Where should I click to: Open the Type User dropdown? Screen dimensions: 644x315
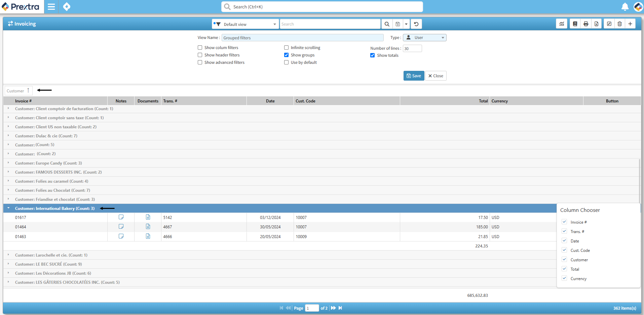(425, 38)
